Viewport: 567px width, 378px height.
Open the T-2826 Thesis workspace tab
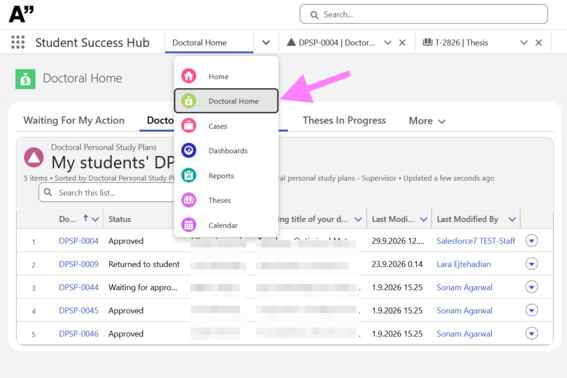point(456,42)
